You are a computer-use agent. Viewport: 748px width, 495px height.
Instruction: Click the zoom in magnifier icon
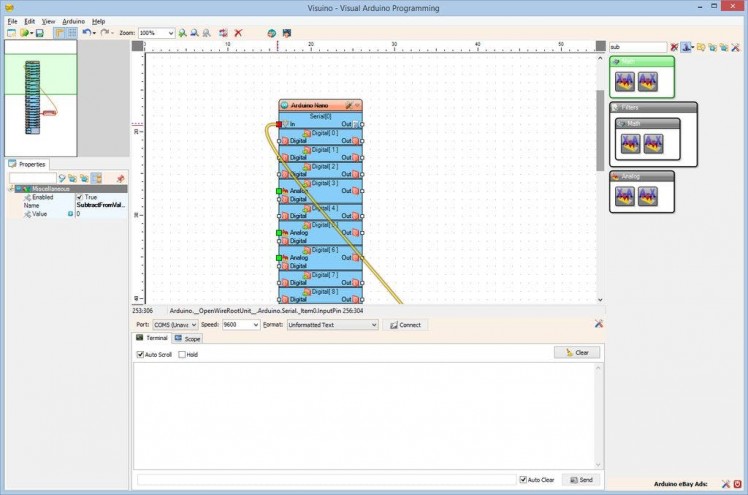click(181, 33)
